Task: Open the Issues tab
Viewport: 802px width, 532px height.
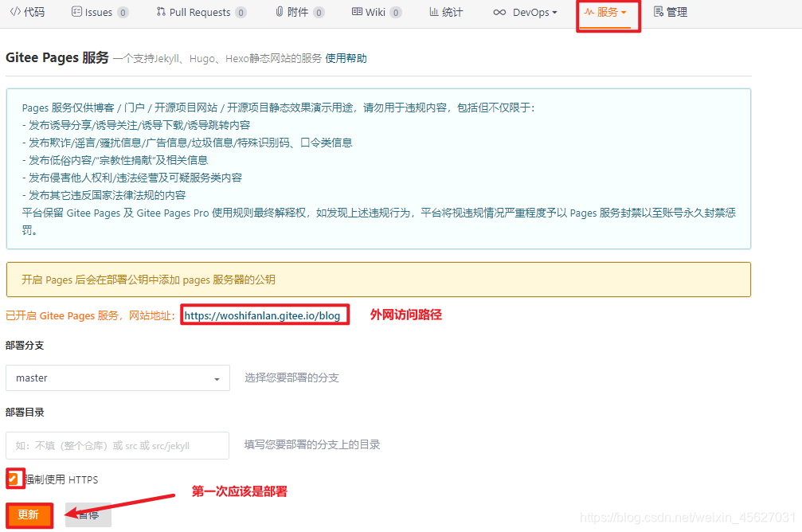Action: (x=100, y=12)
